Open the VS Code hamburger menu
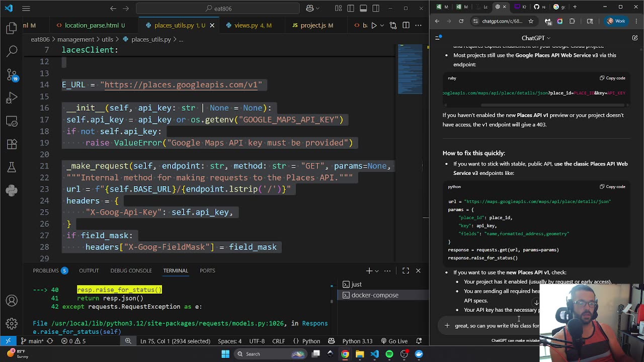The width and height of the screenshot is (644, 362). 26,8
